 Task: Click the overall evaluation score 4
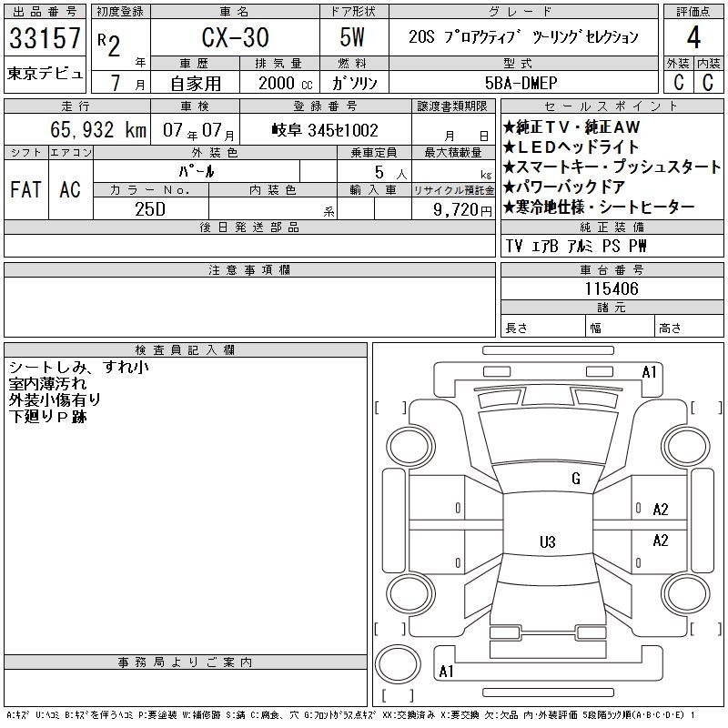693,37
